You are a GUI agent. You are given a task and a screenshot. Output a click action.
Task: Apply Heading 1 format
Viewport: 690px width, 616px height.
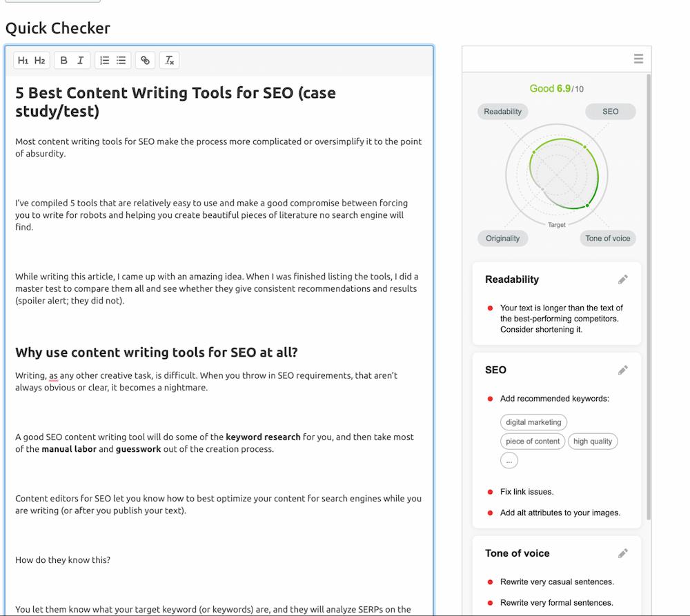[23, 60]
